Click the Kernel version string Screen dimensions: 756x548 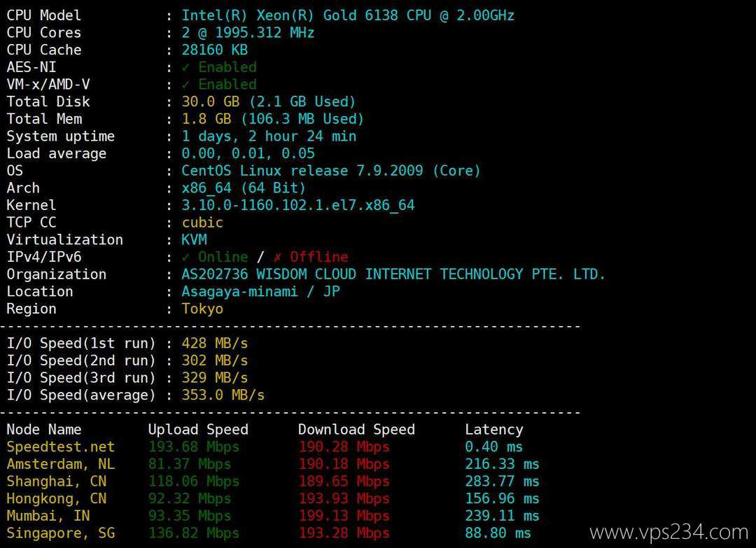(298, 205)
